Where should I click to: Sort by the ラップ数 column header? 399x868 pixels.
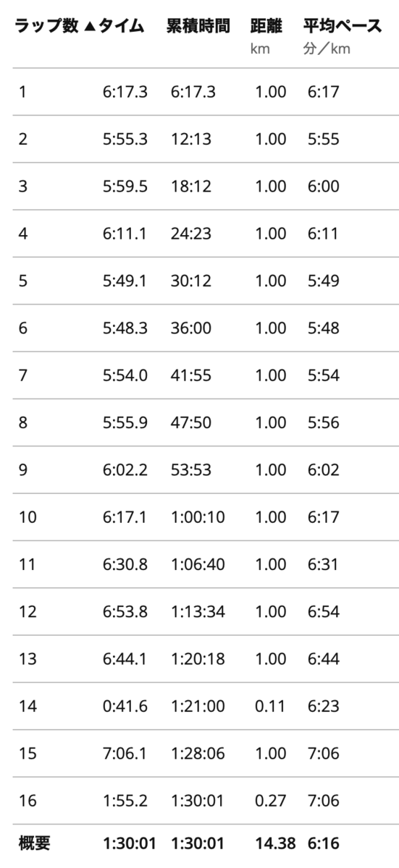43,27
